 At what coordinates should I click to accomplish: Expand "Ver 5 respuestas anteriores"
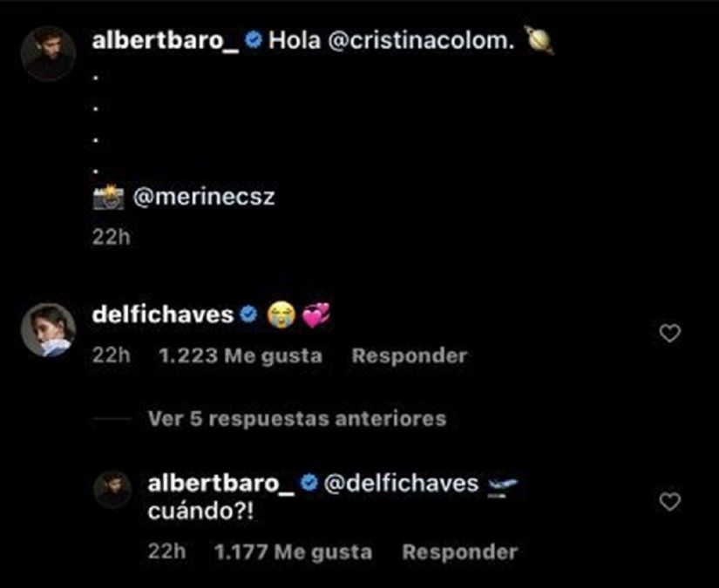[297, 419]
